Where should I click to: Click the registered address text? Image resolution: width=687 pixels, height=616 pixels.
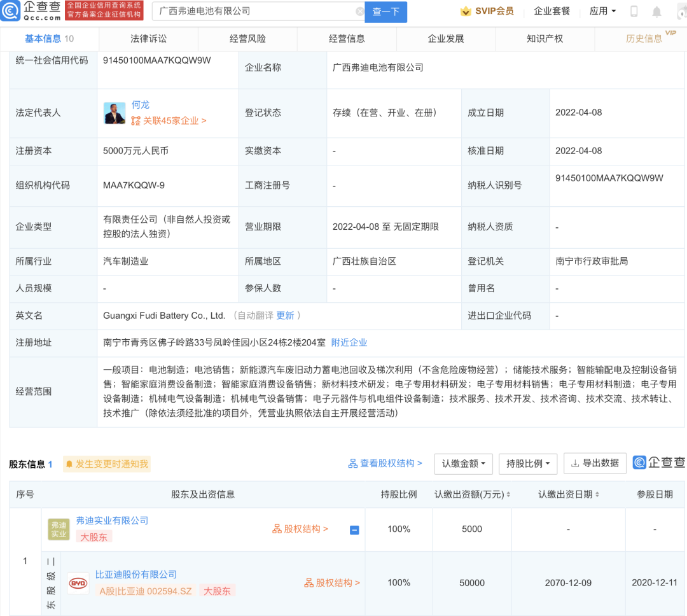click(x=214, y=343)
